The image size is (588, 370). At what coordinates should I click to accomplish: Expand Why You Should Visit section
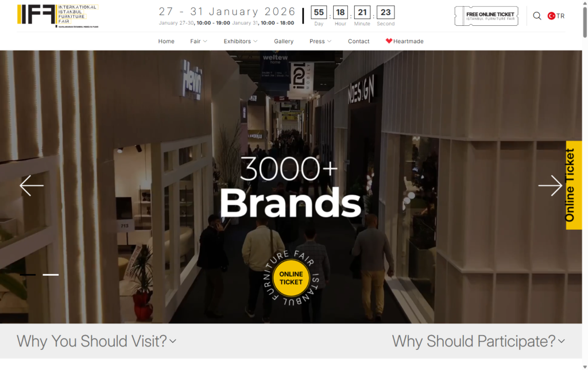pos(96,341)
